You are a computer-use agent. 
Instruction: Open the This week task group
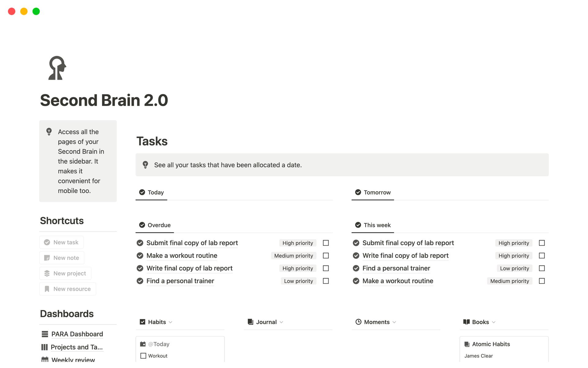pos(377,225)
